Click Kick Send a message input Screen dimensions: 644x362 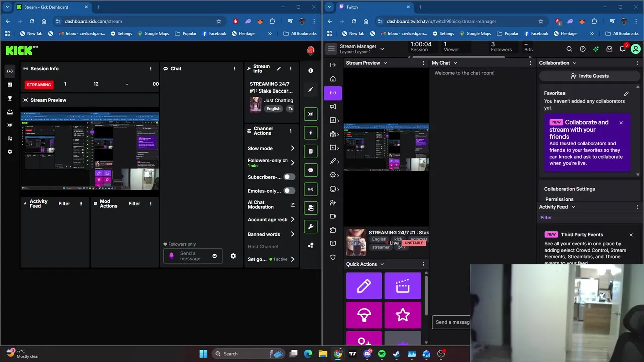point(193,256)
